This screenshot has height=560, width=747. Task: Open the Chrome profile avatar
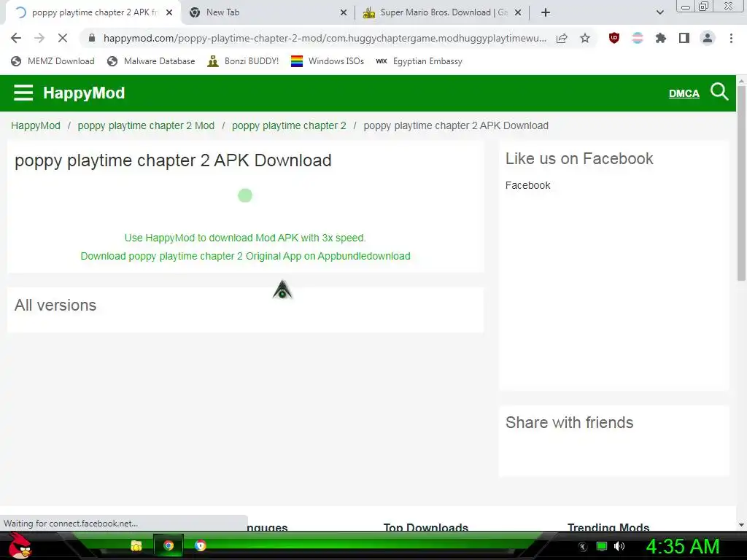coord(708,38)
